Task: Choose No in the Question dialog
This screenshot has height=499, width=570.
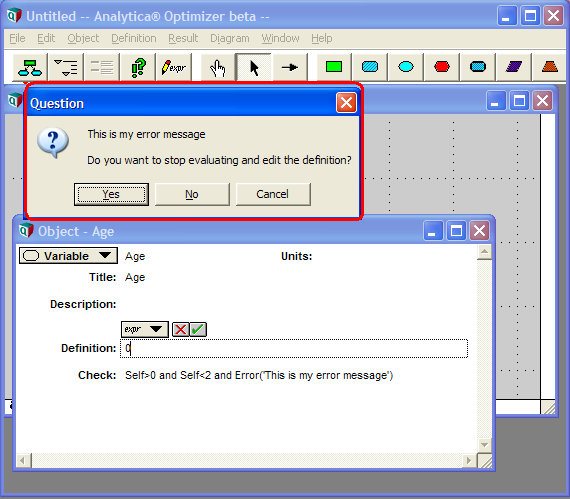Action: click(192, 194)
